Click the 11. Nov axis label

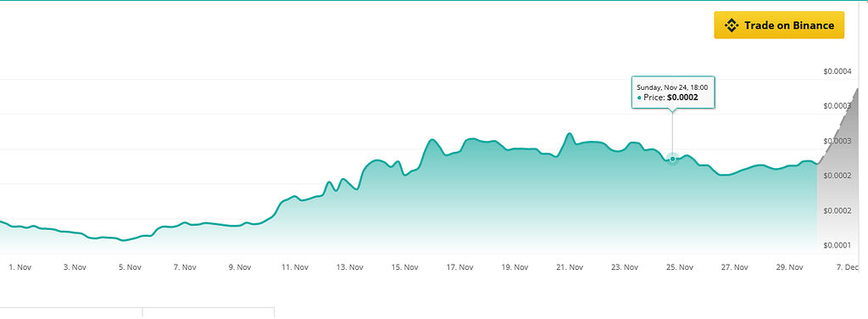click(x=294, y=267)
